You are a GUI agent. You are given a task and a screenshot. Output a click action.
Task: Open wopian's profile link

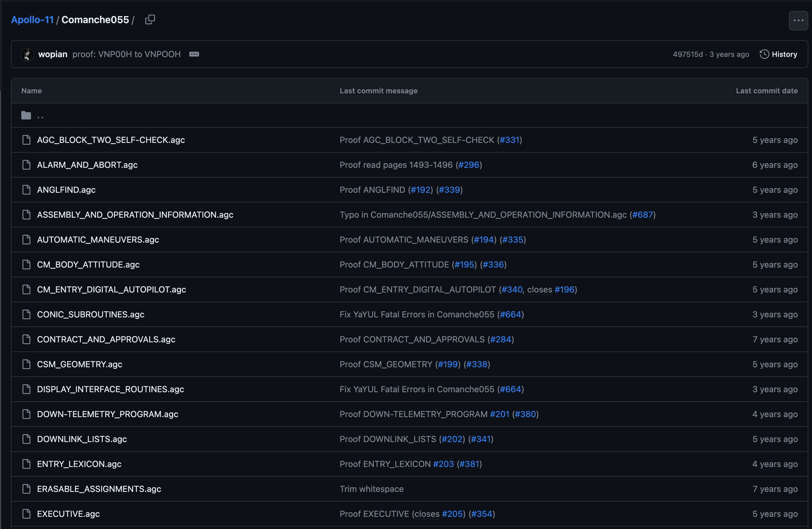pyautogui.click(x=53, y=54)
